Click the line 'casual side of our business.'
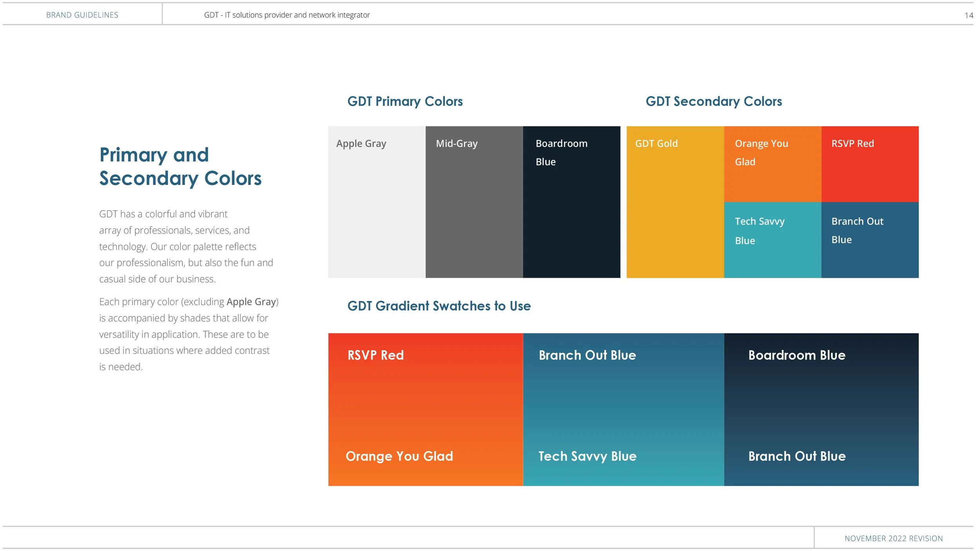 click(158, 279)
